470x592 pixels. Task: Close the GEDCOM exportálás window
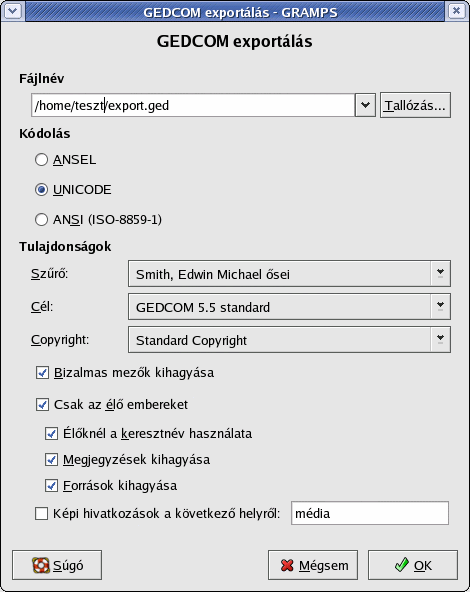tap(456, 11)
